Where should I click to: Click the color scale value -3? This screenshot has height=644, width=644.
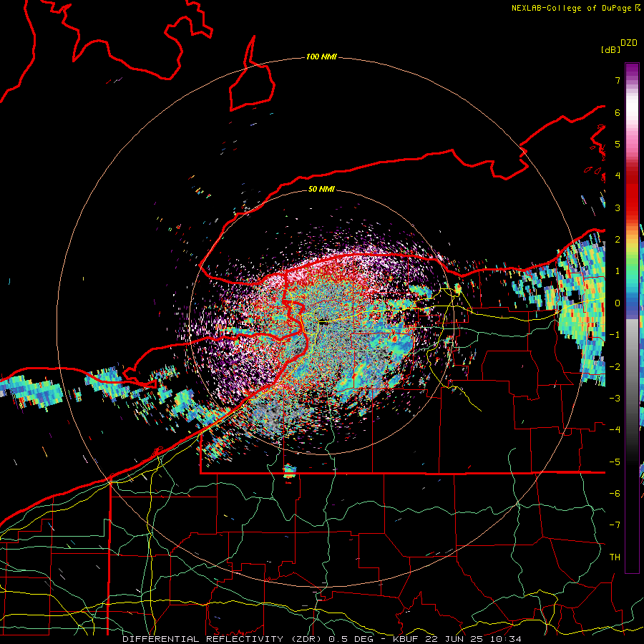[x=615, y=399]
